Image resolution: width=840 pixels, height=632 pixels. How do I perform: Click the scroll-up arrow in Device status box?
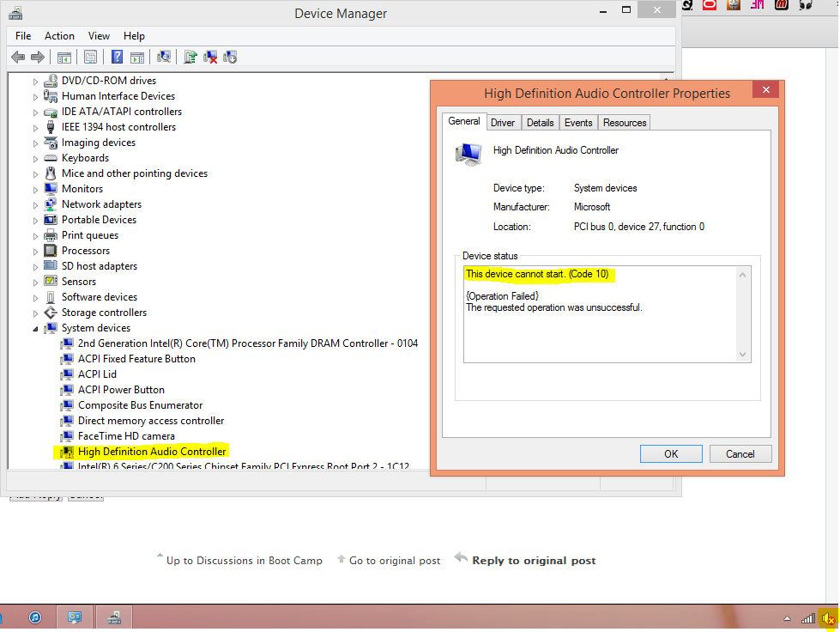pyautogui.click(x=742, y=275)
